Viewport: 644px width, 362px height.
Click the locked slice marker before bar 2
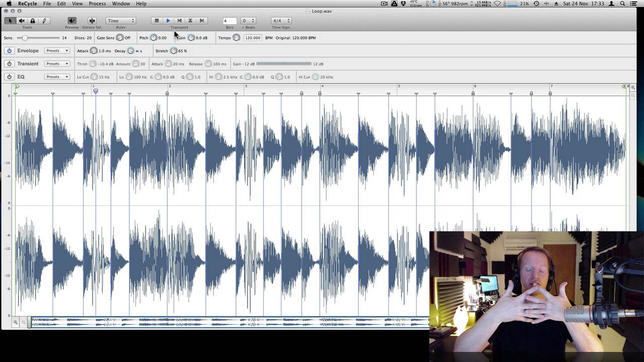point(167,93)
